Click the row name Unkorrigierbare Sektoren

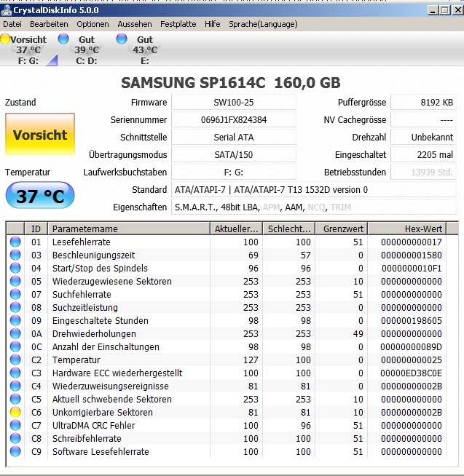(103, 412)
